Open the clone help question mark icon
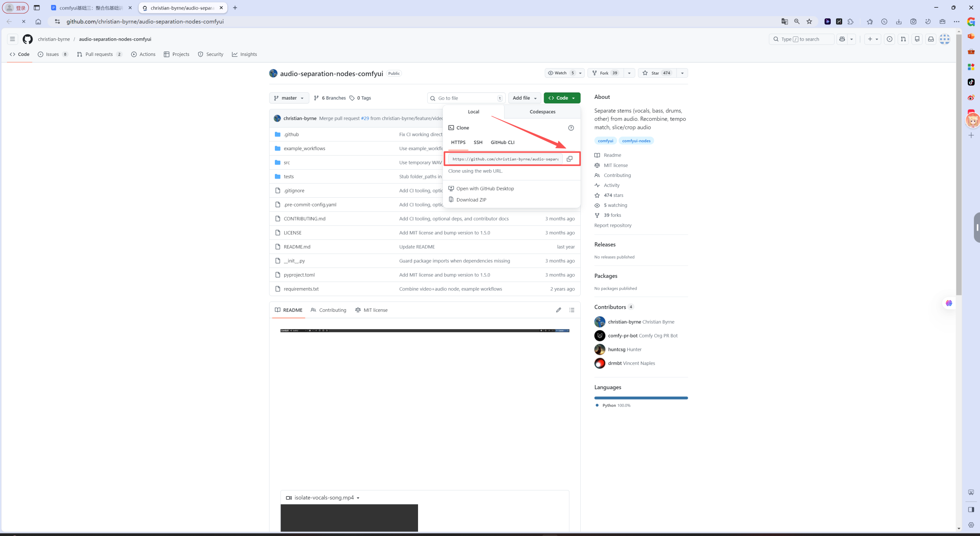The image size is (980, 536). pos(571,128)
